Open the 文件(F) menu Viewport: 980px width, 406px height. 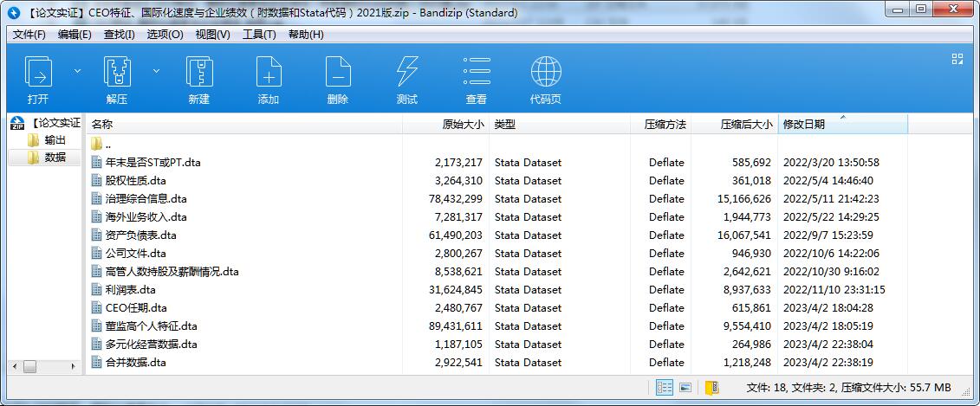point(29,35)
